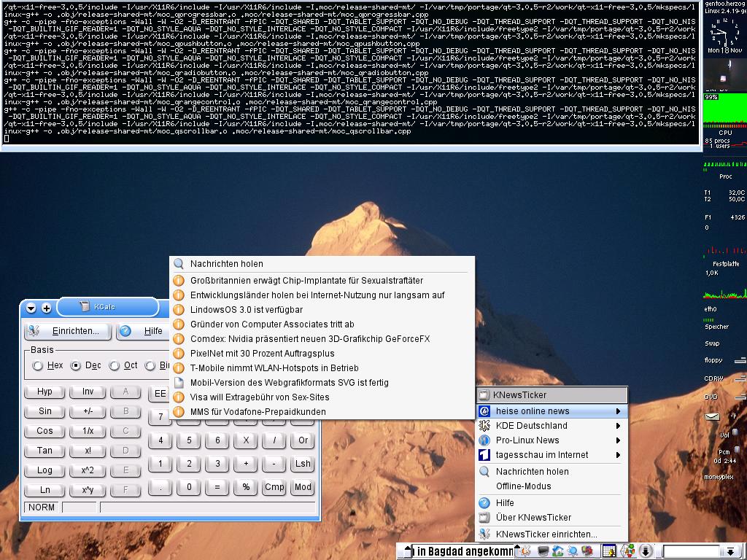
Task: Click the equals button in KCalc
Action: click(x=217, y=487)
